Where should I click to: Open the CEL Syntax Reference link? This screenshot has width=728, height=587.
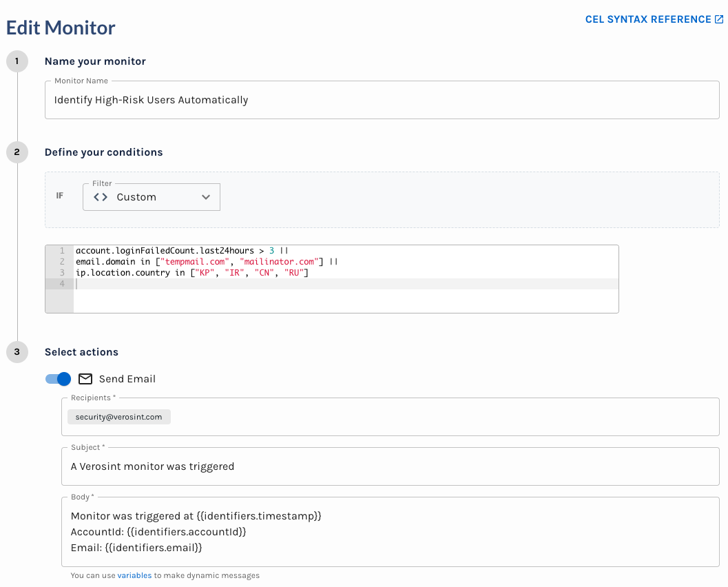[654, 19]
